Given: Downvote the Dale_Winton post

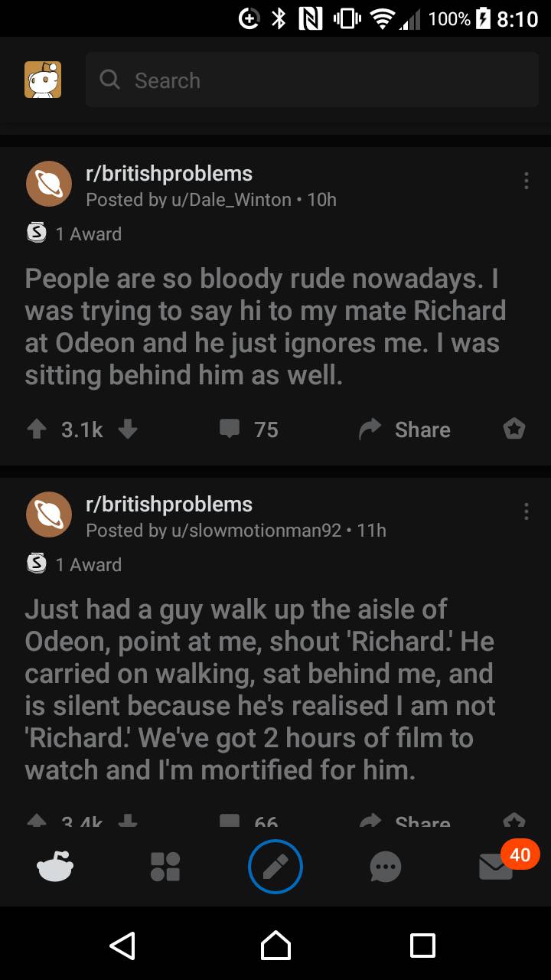Looking at the screenshot, I should coord(128,430).
